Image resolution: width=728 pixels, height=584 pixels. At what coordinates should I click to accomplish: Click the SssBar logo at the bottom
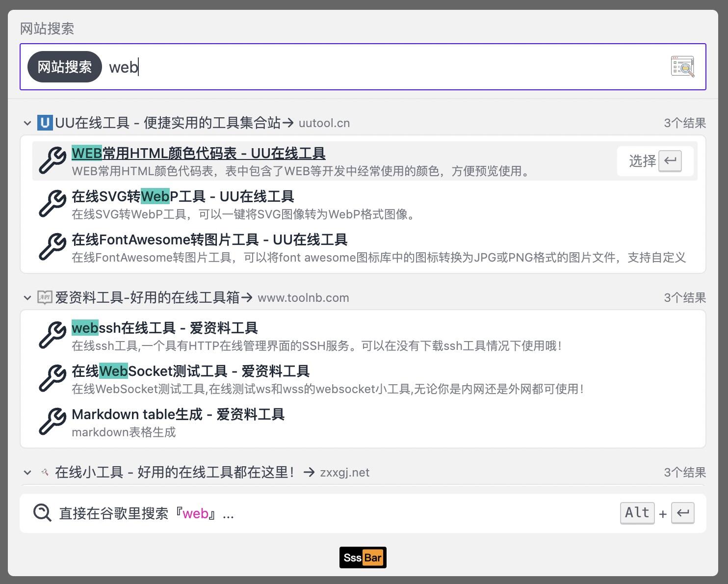[363, 557]
